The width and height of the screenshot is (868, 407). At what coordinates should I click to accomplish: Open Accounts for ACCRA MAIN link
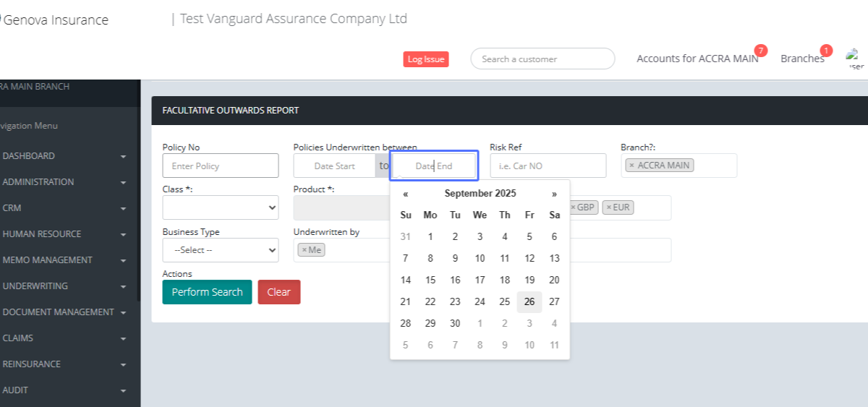pyautogui.click(x=697, y=59)
